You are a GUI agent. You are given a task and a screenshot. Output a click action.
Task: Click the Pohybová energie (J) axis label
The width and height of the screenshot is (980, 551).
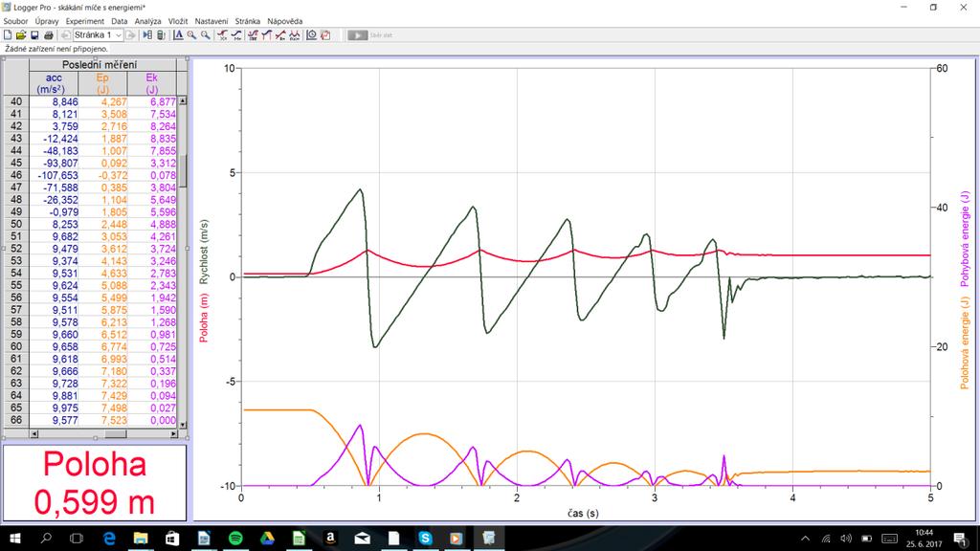click(965, 239)
